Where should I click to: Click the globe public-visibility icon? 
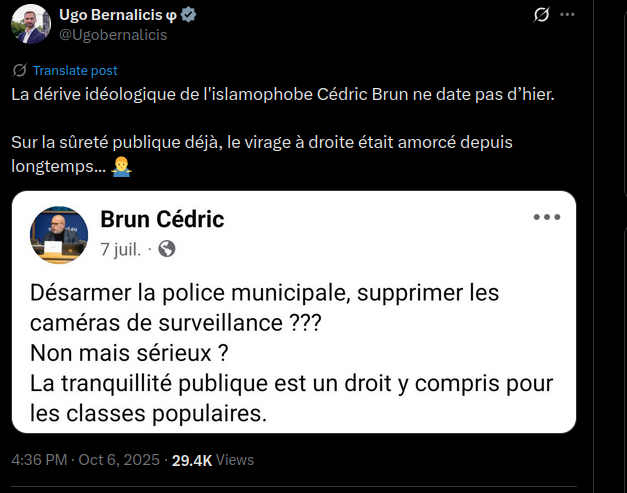click(167, 249)
